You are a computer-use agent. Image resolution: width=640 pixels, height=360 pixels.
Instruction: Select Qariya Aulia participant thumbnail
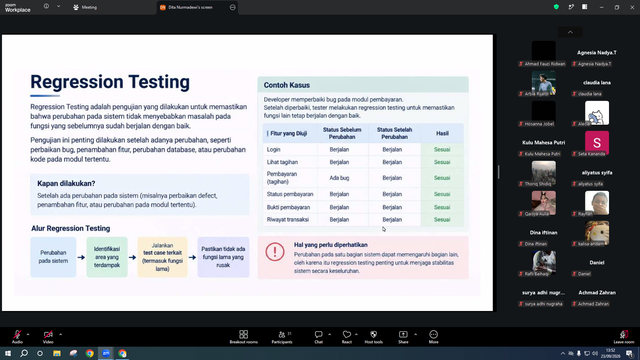point(543,203)
